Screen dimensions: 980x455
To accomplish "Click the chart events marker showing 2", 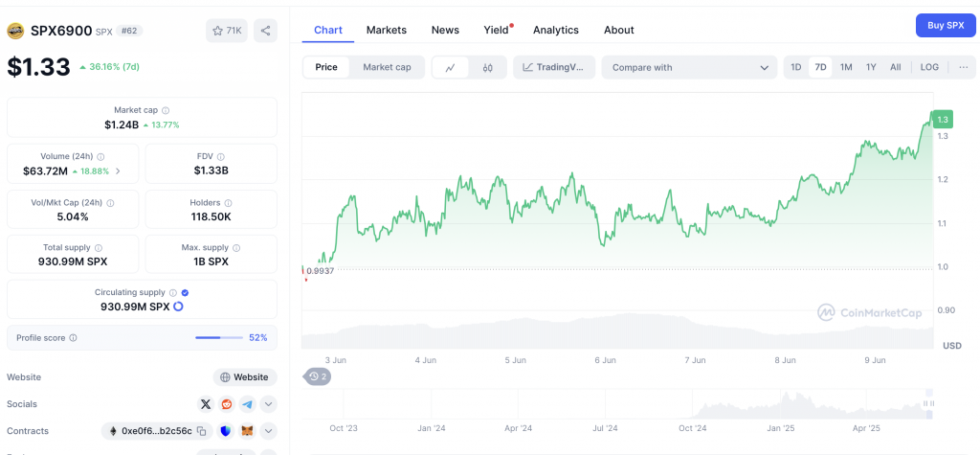I will point(318,376).
